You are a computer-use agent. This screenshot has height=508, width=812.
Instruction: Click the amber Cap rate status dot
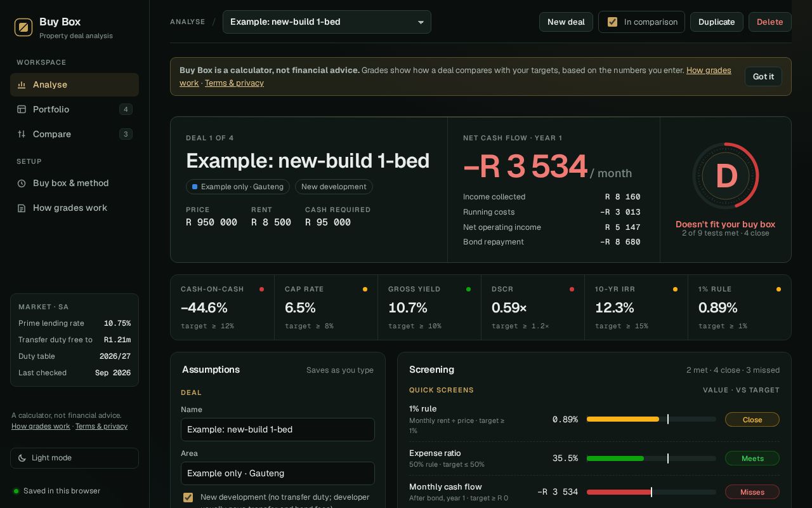click(365, 290)
